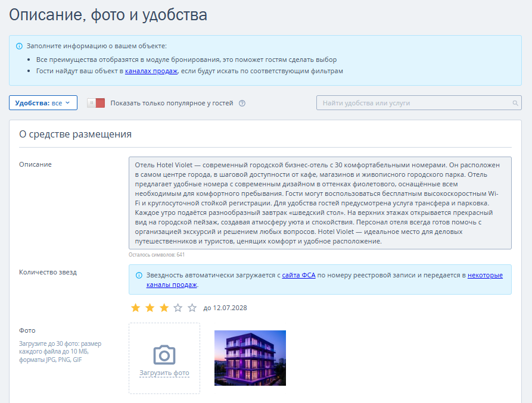Image resolution: width=532 pixels, height=403 pixels.
Task: Click the fourth empty star
Action: click(178, 308)
